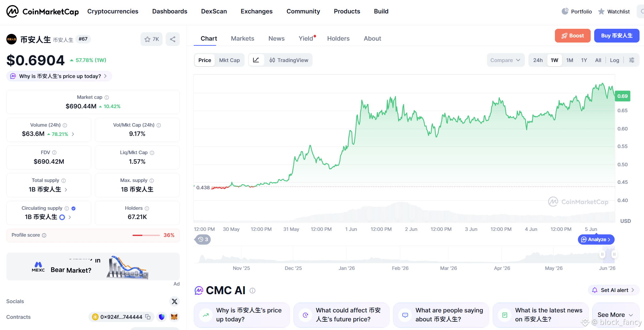Click the Profile score progress bar
This screenshot has height=330, width=644.
(x=146, y=235)
